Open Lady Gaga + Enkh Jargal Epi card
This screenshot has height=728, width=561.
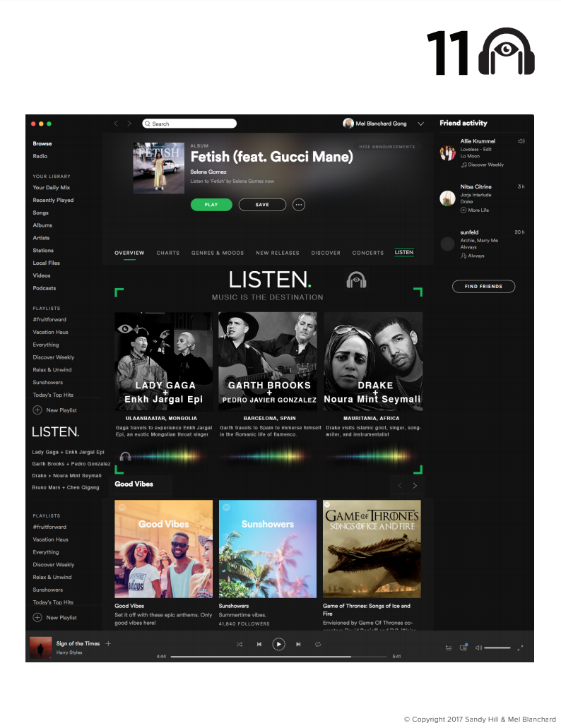(163, 362)
